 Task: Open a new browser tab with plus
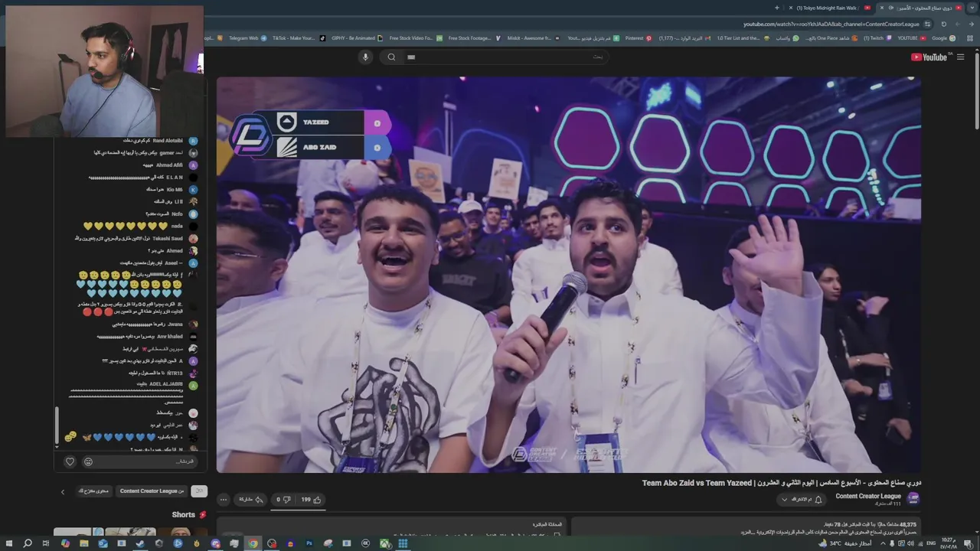pyautogui.click(x=777, y=8)
